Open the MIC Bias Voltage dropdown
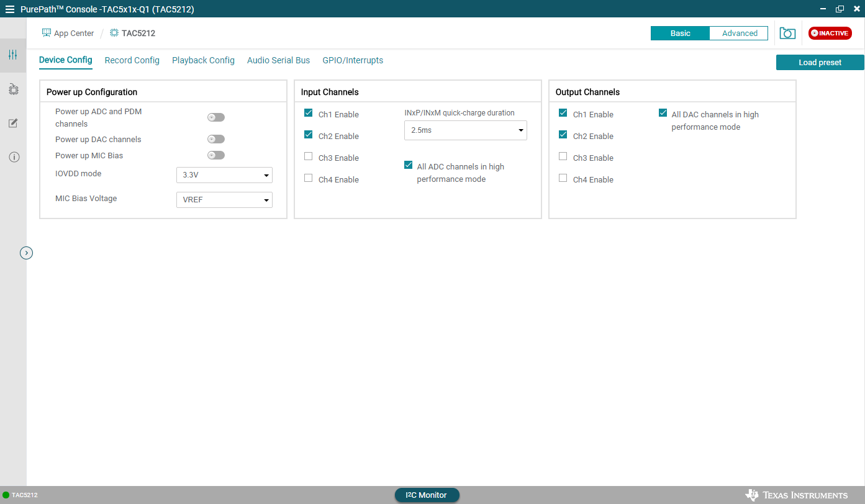 pos(224,200)
